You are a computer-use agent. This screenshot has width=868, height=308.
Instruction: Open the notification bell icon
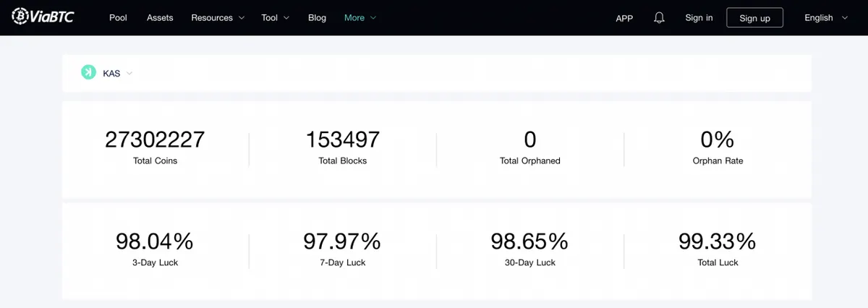coord(659,17)
